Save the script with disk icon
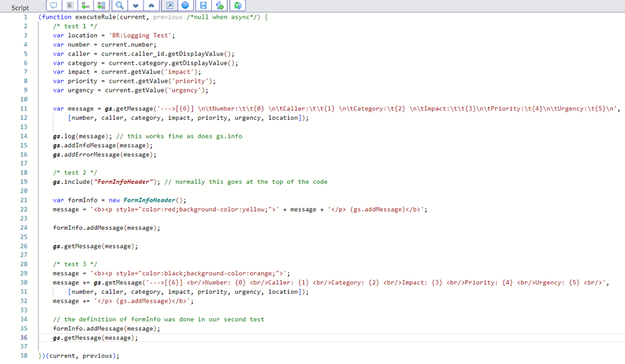 (x=203, y=5)
